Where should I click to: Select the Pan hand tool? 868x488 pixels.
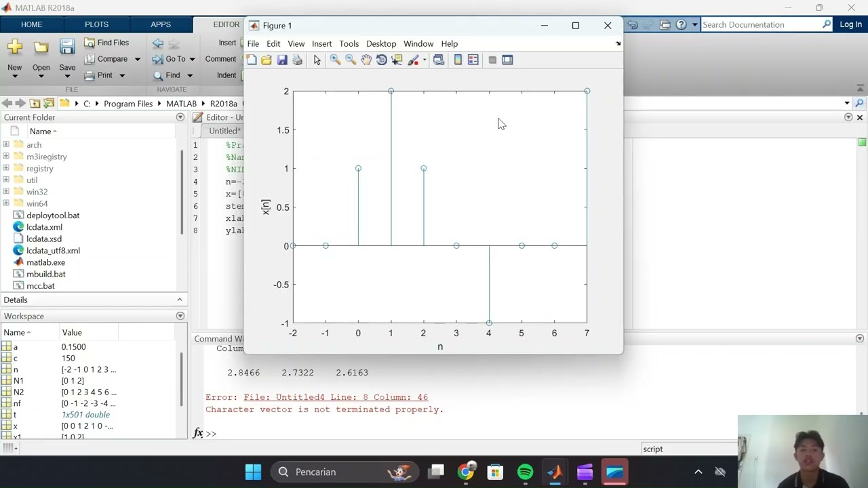[366, 60]
